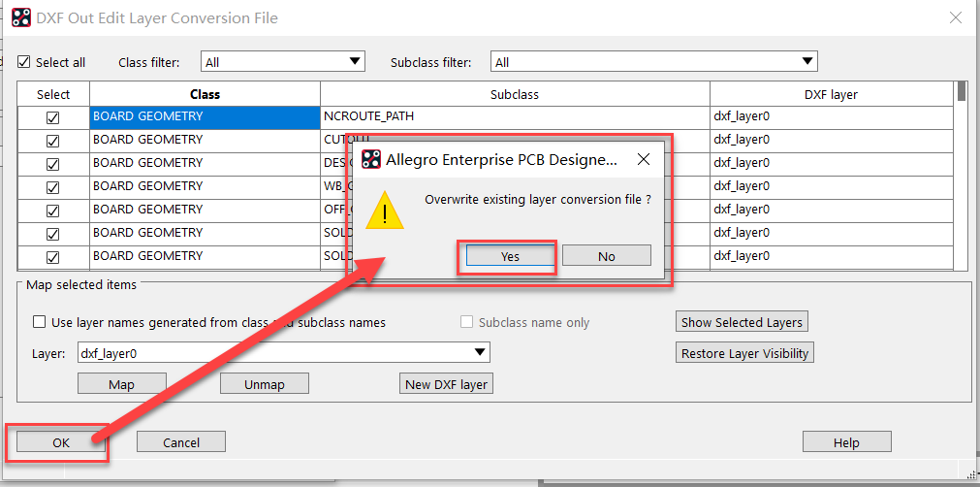The width and height of the screenshot is (980, 487).
Task: Select highlighted BOARD GEOMETRY cell in first row
Action: click(x=205, y=117)
